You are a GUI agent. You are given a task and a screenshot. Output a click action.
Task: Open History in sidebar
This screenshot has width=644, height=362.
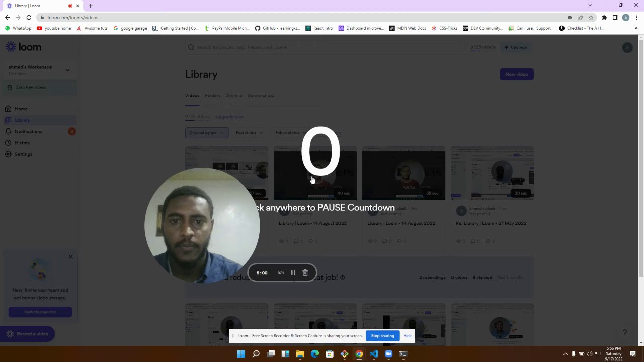pyautogui.click(x=22, y=143)
